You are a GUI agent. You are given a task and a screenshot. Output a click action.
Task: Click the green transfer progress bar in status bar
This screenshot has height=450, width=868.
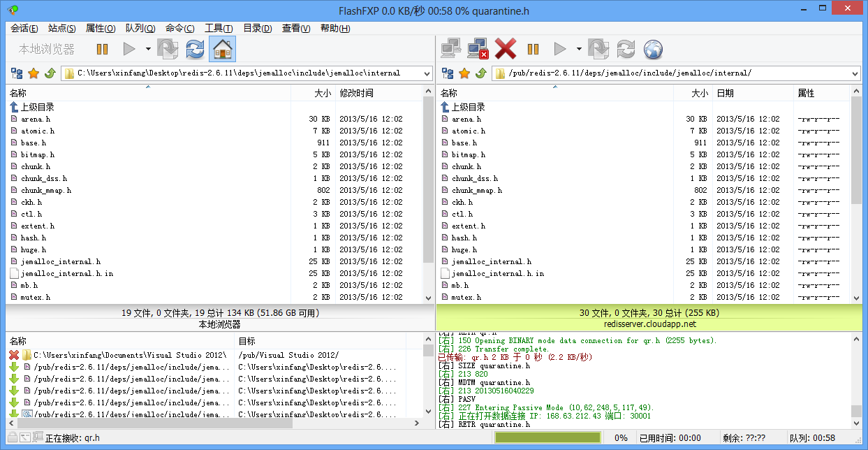547,437
